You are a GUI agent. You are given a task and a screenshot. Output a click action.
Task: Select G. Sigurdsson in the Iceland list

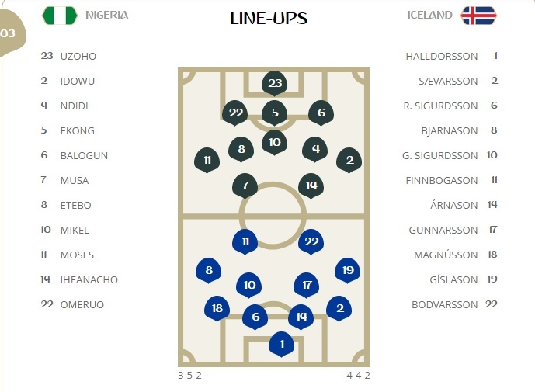coord(439,156)
